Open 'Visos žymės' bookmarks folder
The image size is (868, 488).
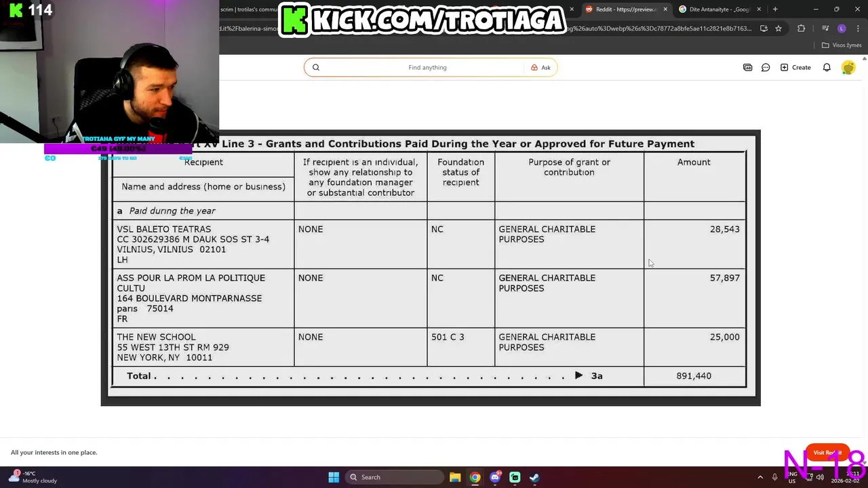[x=842, y=45]
